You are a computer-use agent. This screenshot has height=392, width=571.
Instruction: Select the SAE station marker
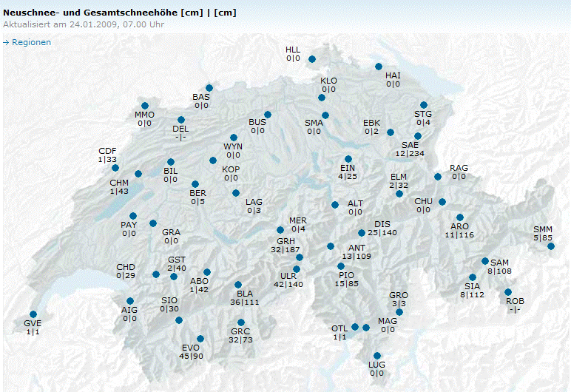(418, 136)
